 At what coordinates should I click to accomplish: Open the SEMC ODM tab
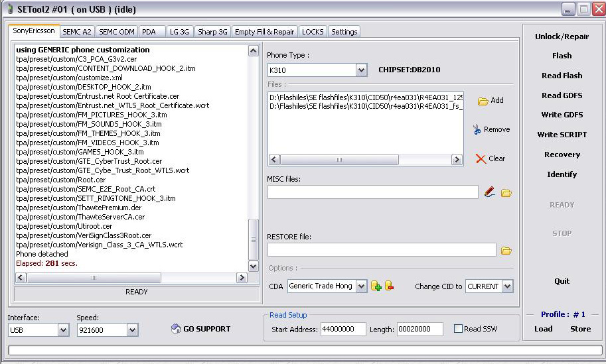click(117, 32)
